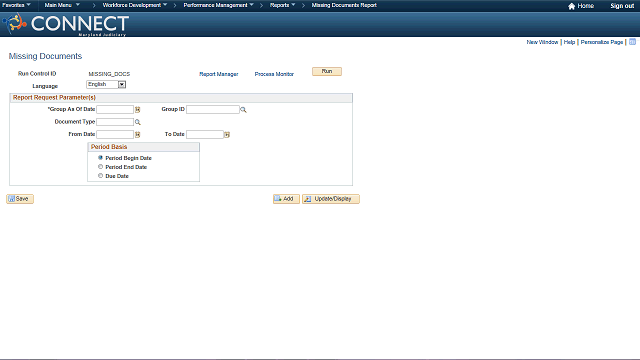
Task: Open calendar picker for From Date
Action: (x=138, y=134)
